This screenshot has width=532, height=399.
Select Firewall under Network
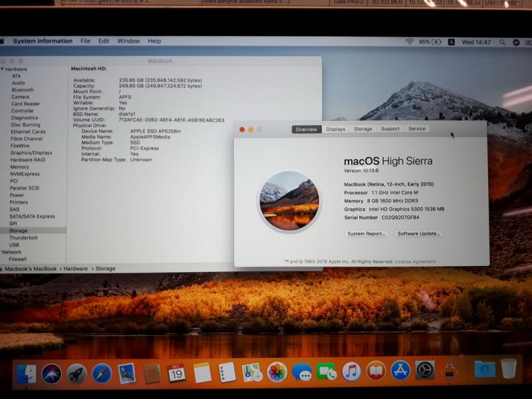click(18, 259)
